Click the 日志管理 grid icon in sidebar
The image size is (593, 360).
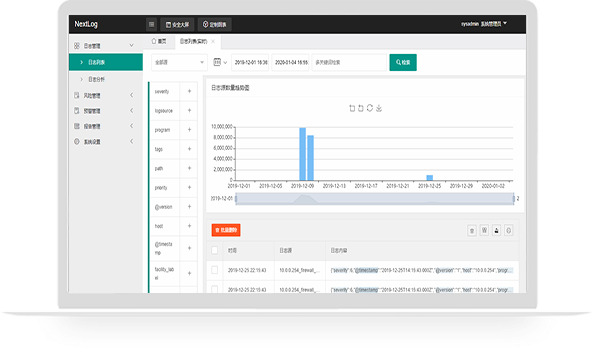click(x=77, y=46)
